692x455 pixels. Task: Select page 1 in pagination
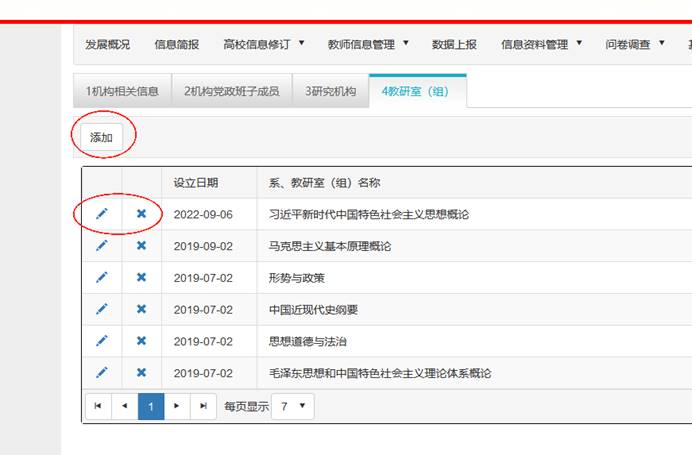[150, 406]
